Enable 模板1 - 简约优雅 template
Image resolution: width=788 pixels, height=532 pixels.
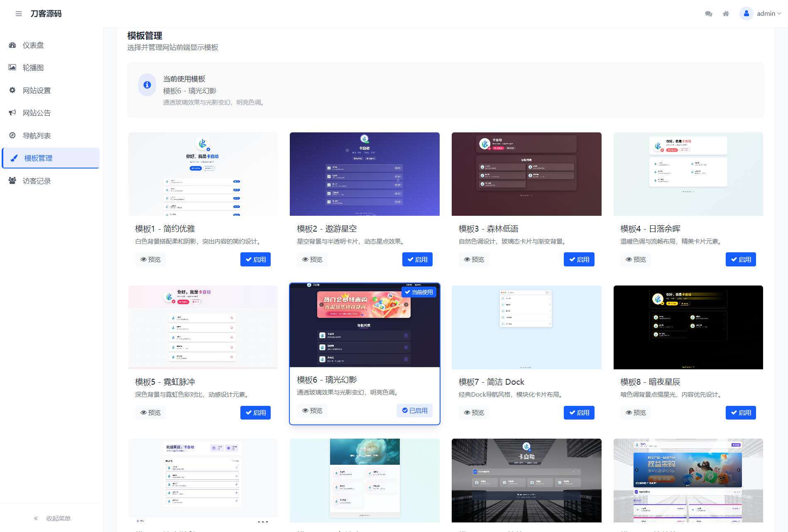255,259
